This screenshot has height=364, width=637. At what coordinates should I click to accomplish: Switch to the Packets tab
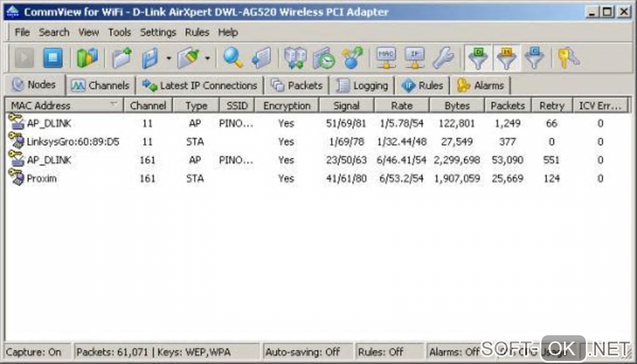tap(297, 86)
